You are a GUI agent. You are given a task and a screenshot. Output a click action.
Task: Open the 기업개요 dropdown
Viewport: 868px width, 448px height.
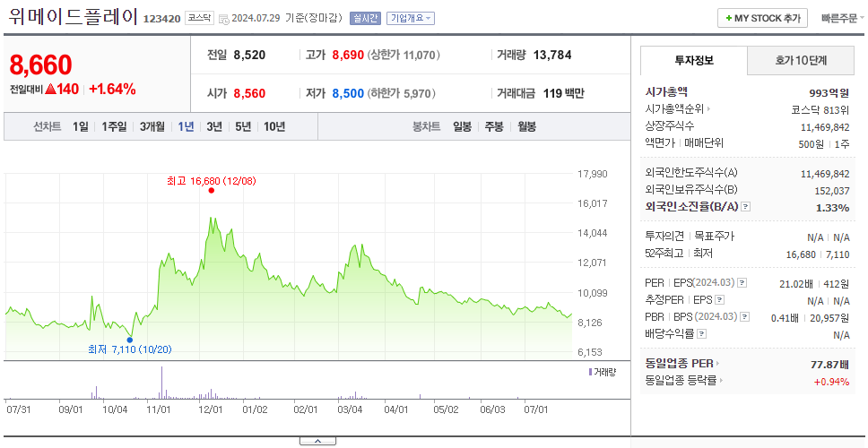[x=410, y=18]
